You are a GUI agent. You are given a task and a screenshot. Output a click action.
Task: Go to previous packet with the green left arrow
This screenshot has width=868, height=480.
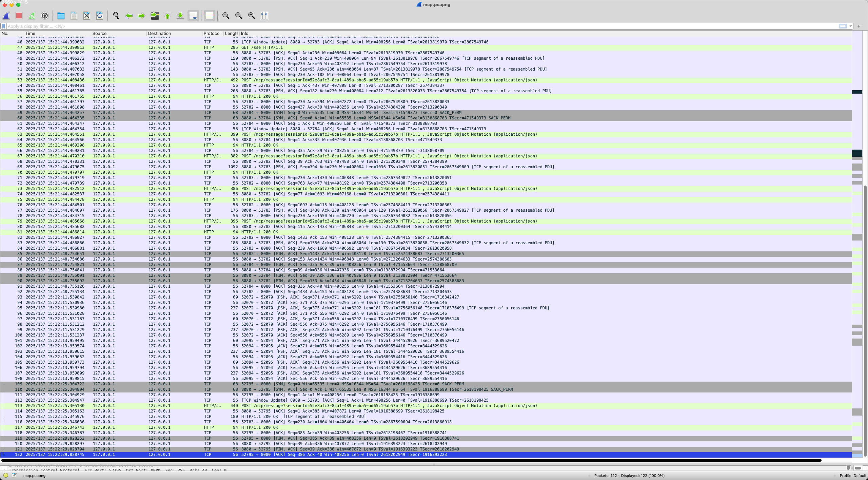click(129, 16)
